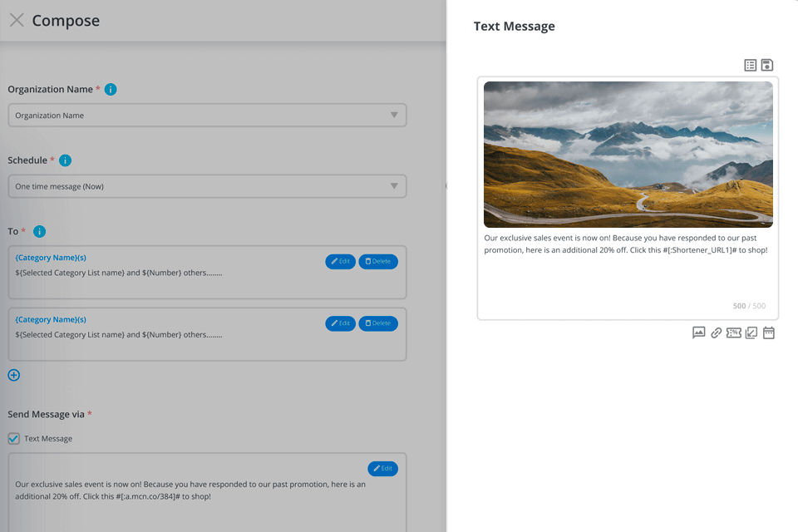Edit the first Category Name recipient entry
This screenshot has width=798, height=532.
pos(341,262)
